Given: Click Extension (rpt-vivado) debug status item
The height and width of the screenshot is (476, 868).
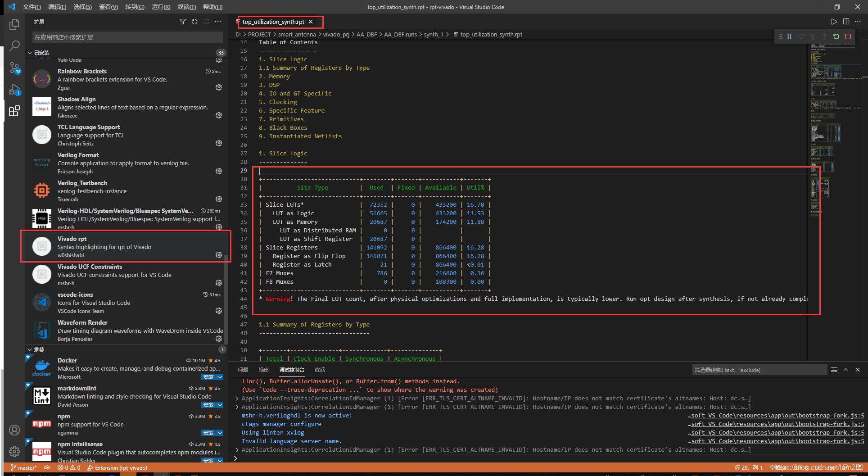Looking at the screenshot, I should tap(117, 468).
